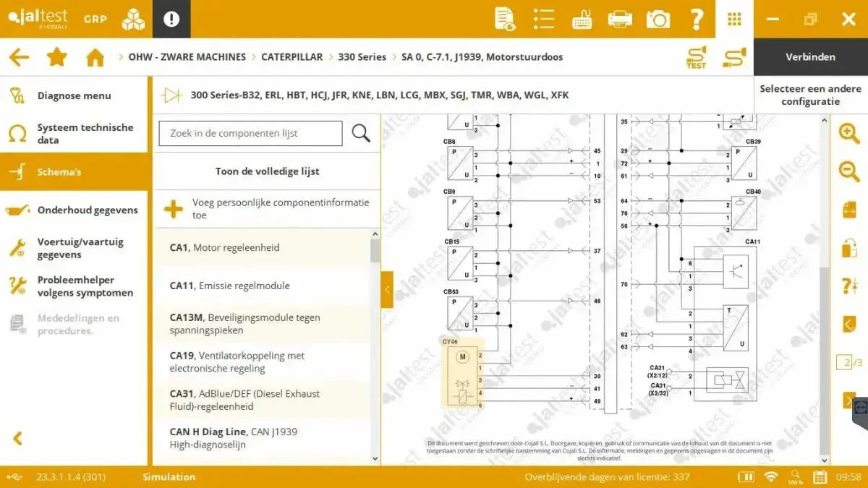Zoom in on the wiring diagram
The width and height of the screenshot is (868, 488).
click(x=848, y=134)
